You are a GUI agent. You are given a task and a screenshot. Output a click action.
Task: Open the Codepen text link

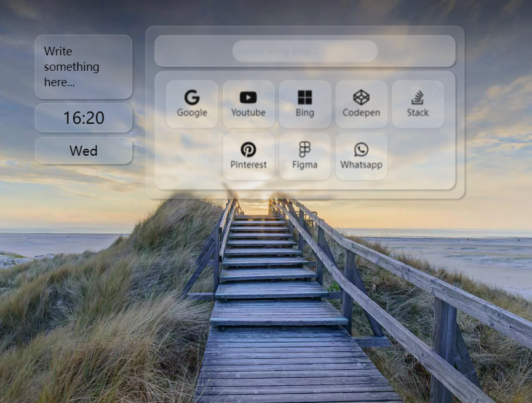pyautogui.click(x=361, y=113)
